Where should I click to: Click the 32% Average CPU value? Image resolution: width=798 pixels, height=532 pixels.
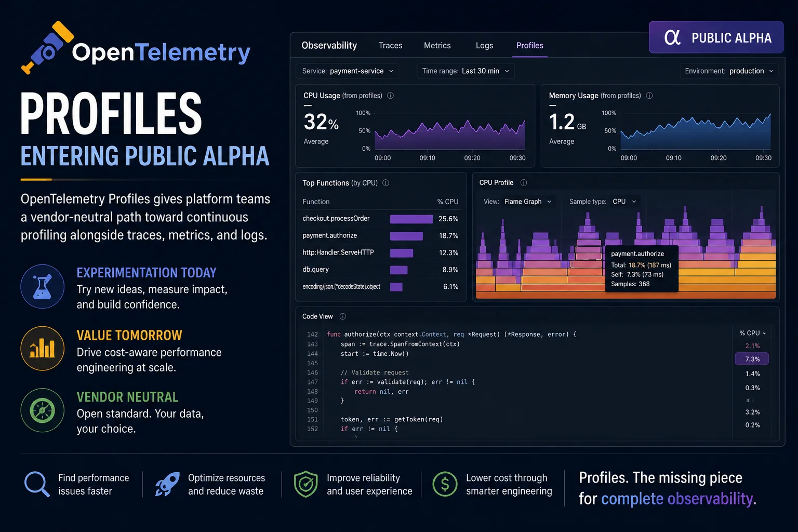pyautogui.click(x=321, y=122)
